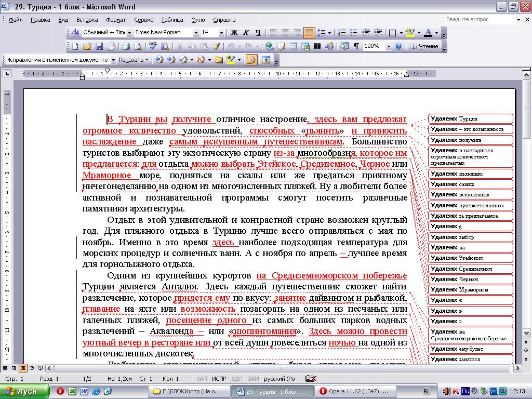
Task: Click the ИСПР status bar indicator
Action: [x=219, y=378]
